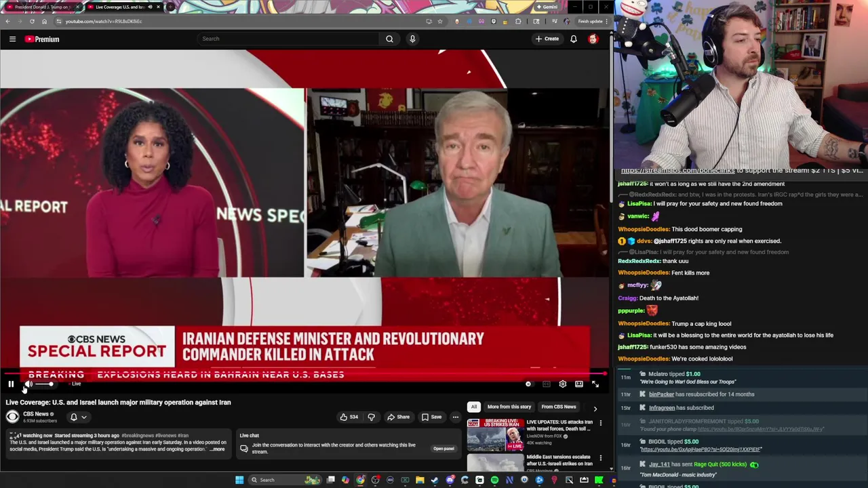
Task: Expand the CBS News notification bell dropdown
Action: click(x=78, y=417)
